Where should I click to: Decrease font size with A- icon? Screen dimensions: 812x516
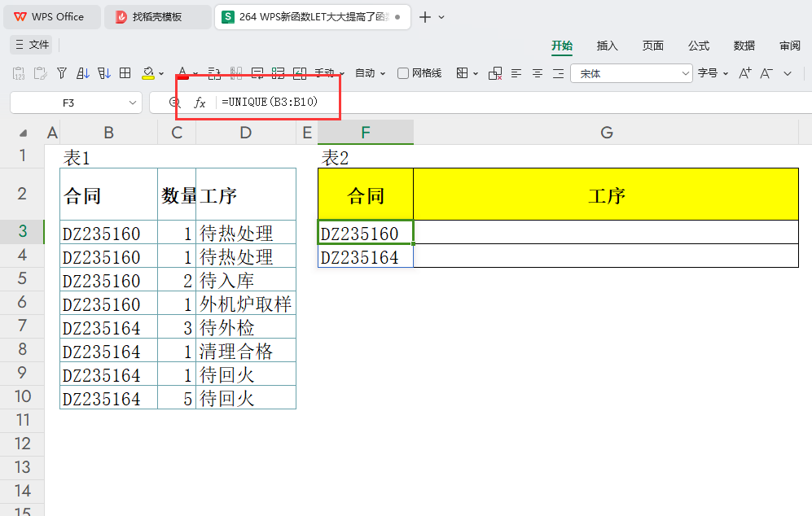766,73
